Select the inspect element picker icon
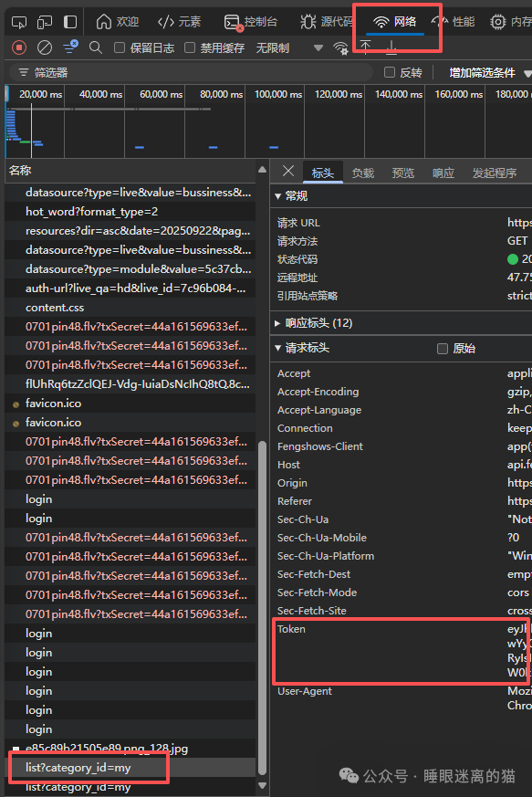Screen dimensions: 532x797 tap(19, 22)
